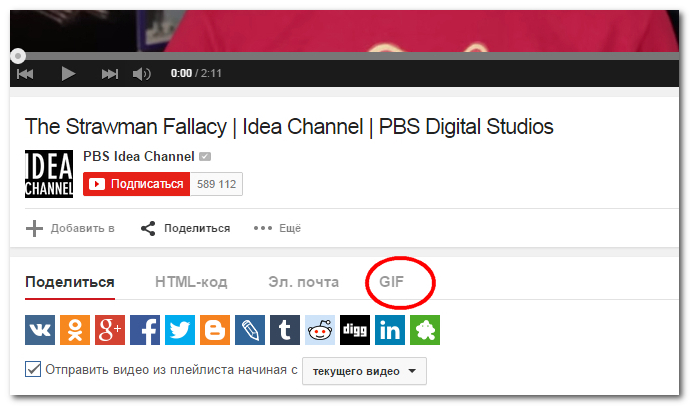The height and width of the screenshot is (406, 690).
Task: Click the Поделиться share button
Action: pyautogui.click(x=185, y=228)
